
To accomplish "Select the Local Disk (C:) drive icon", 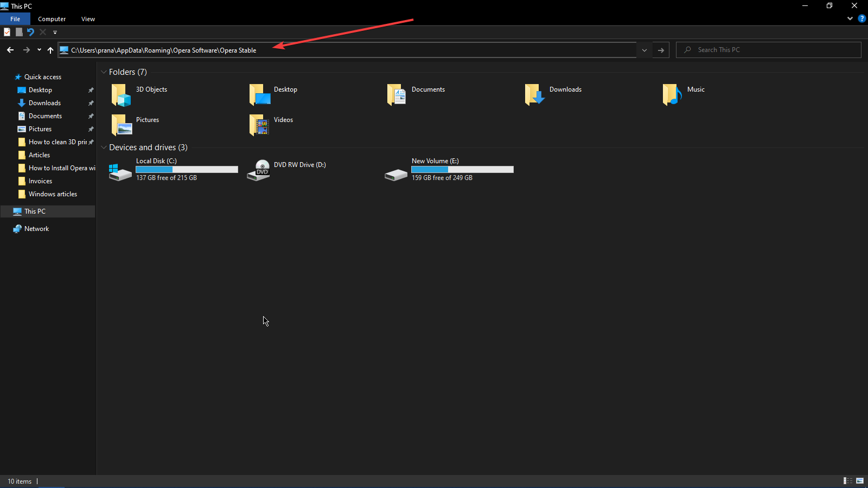I will [120, 172].
